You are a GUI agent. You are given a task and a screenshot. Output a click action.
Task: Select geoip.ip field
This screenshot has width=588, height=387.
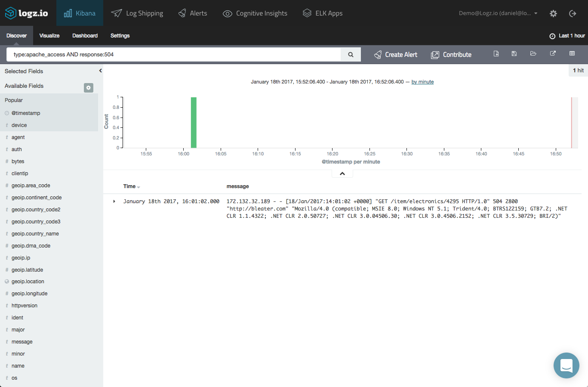pyautogui.click(x=21, y=258)
